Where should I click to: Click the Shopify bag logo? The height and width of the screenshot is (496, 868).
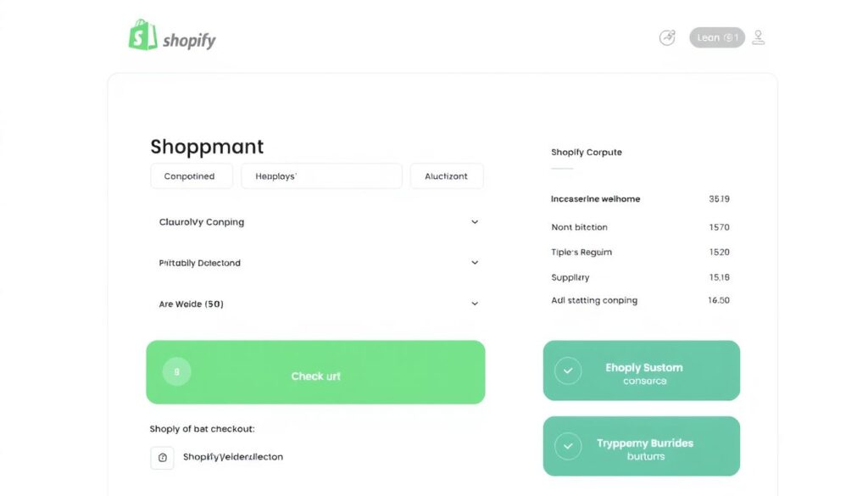point(142,36)
